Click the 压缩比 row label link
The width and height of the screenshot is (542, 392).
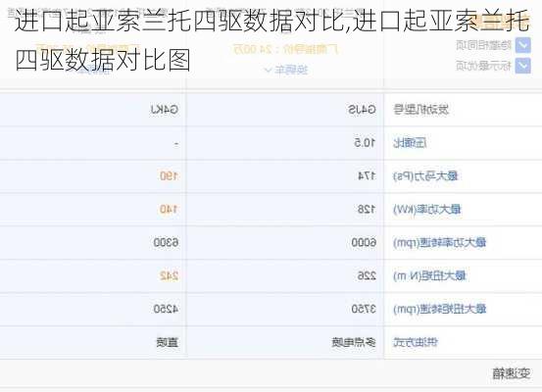tap(410, 142)
